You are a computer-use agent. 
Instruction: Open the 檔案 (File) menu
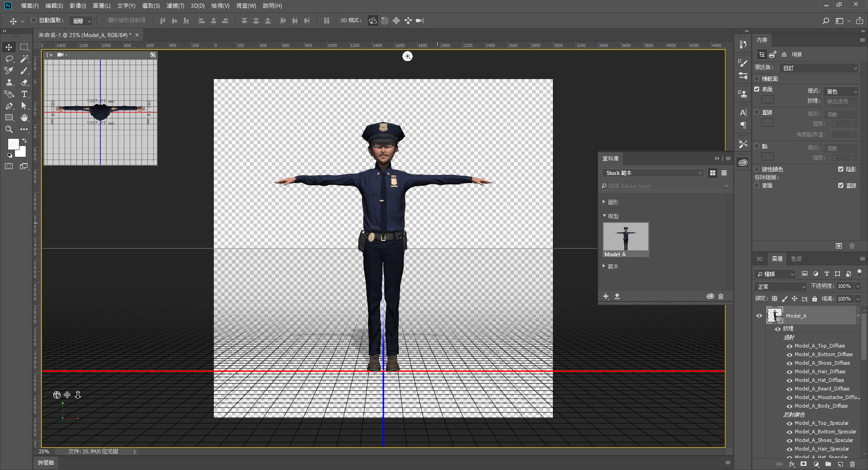coord(30,6)
